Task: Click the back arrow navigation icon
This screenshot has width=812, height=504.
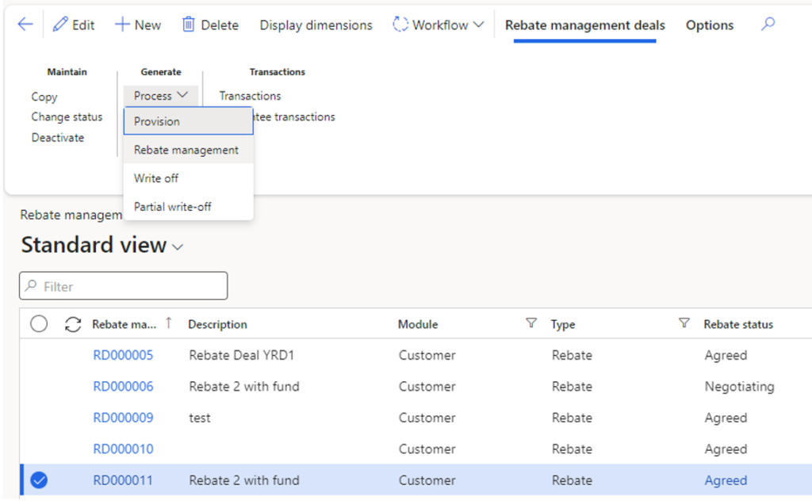Action: pos(25,25)
